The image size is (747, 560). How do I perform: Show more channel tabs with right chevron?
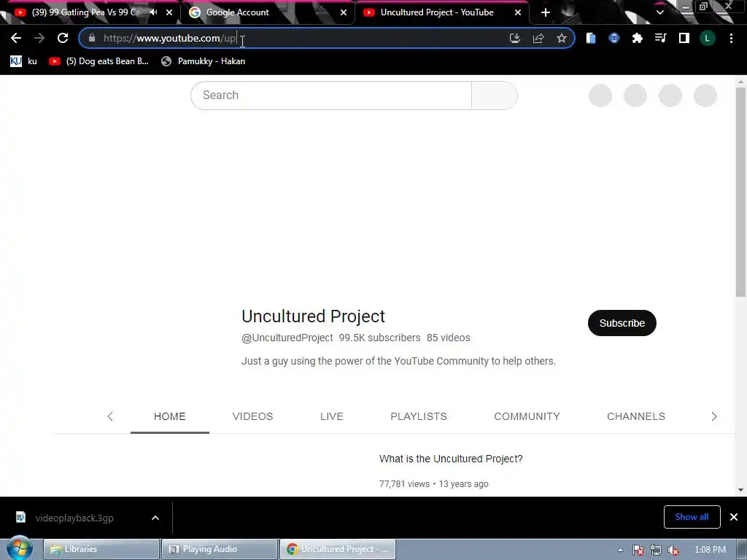tap(713, 416)
